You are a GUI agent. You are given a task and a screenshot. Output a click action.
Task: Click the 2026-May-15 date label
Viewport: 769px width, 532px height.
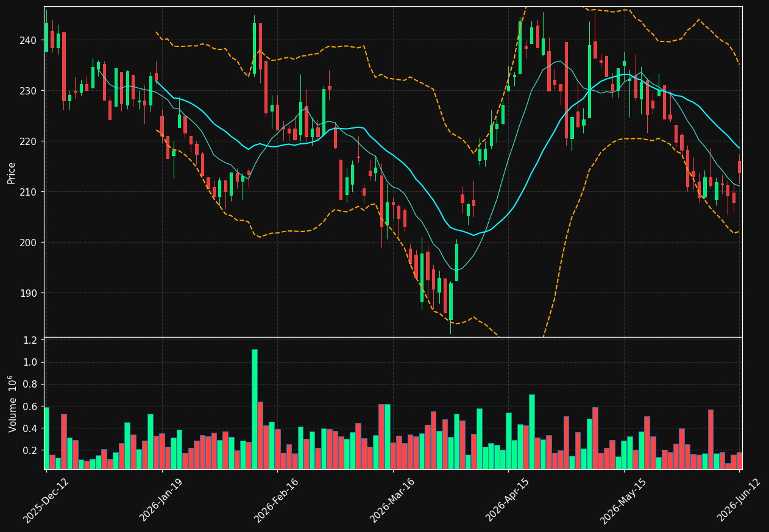point(623,500)
